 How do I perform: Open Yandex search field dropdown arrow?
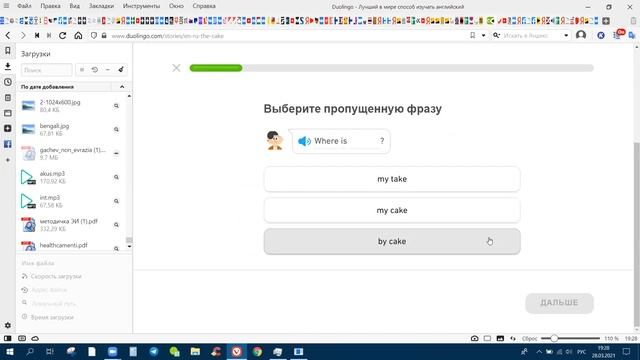tap(566, 36)
